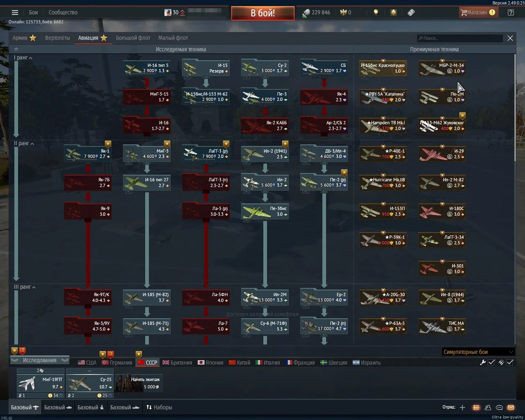
Task: Select the Як-1 aircraft card
Action: coord(88,154)
